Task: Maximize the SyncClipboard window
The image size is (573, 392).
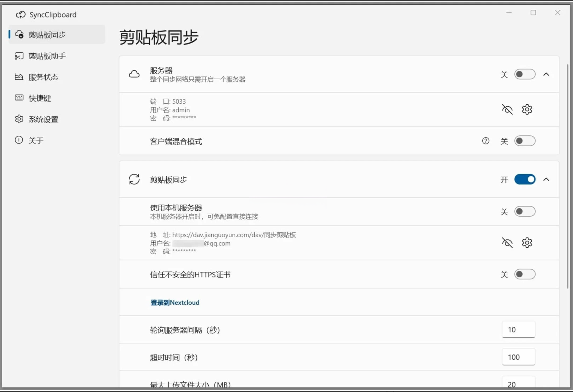Action: click(533, 13)
